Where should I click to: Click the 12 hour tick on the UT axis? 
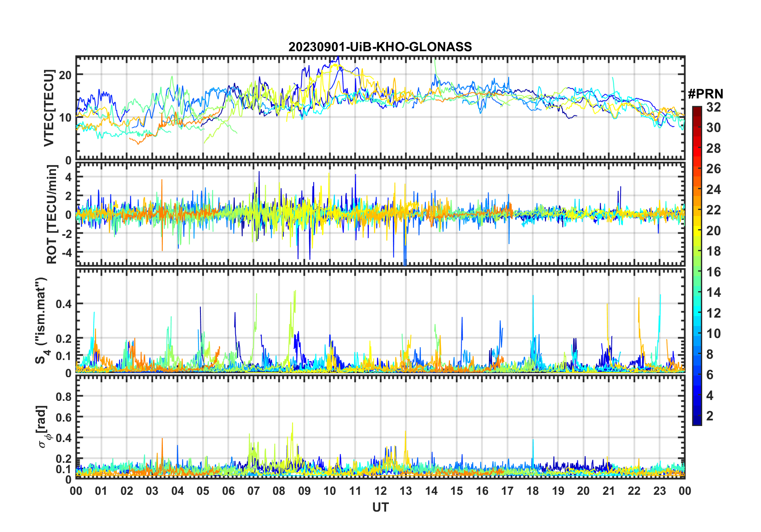point(380,491)
